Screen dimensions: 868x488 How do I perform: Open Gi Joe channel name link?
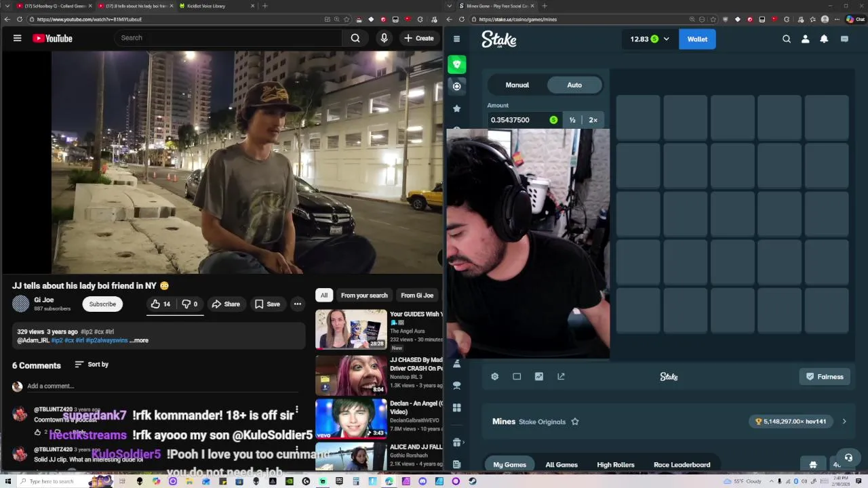click(43, 300)
